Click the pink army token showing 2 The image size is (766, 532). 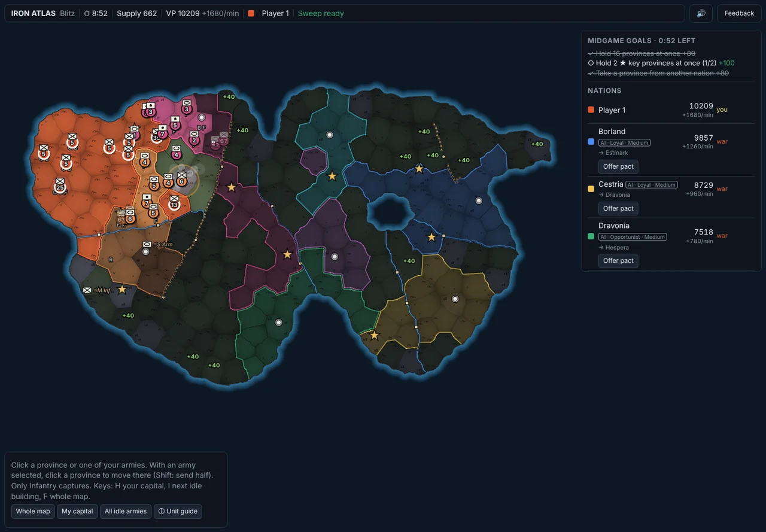194,139
